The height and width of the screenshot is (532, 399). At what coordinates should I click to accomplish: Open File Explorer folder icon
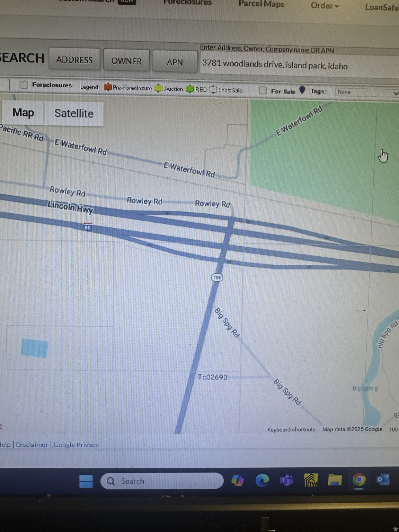(335, 480)
